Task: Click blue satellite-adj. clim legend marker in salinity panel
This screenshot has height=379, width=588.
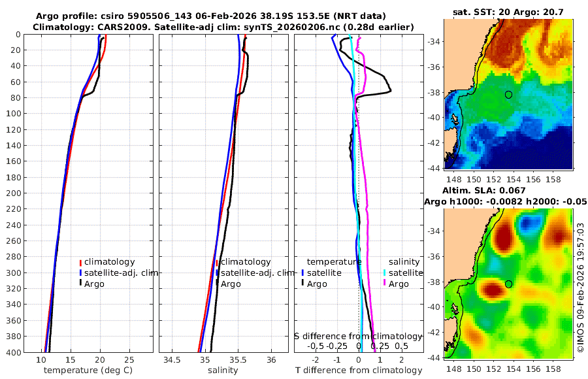Action: pyautogui.click(x=217, y=272)
